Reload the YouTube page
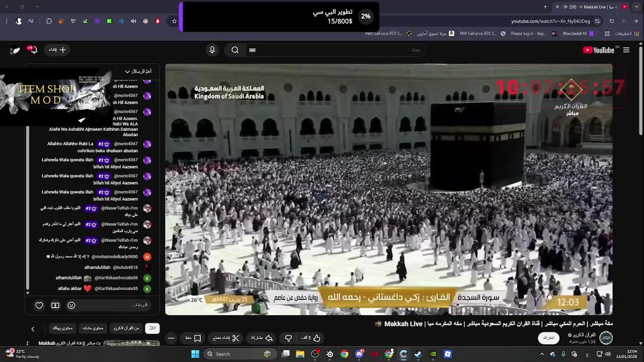 click(x=612, y=21)
